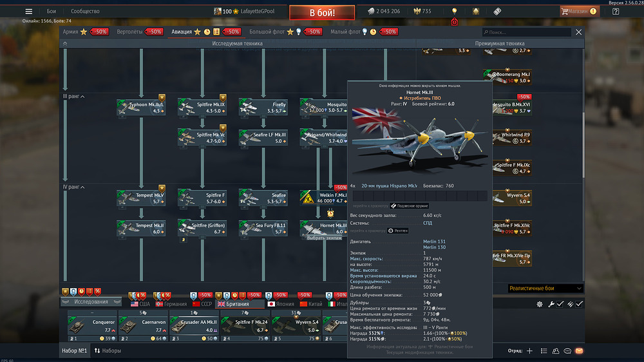
Task: Select the Firefly aircraft group card
Action: pyautogui.click(x=263, y=107)
